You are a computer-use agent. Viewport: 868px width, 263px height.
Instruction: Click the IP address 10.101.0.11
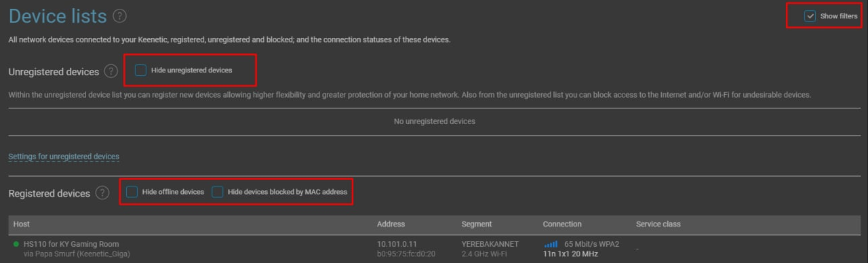click(x=397, y=244)
